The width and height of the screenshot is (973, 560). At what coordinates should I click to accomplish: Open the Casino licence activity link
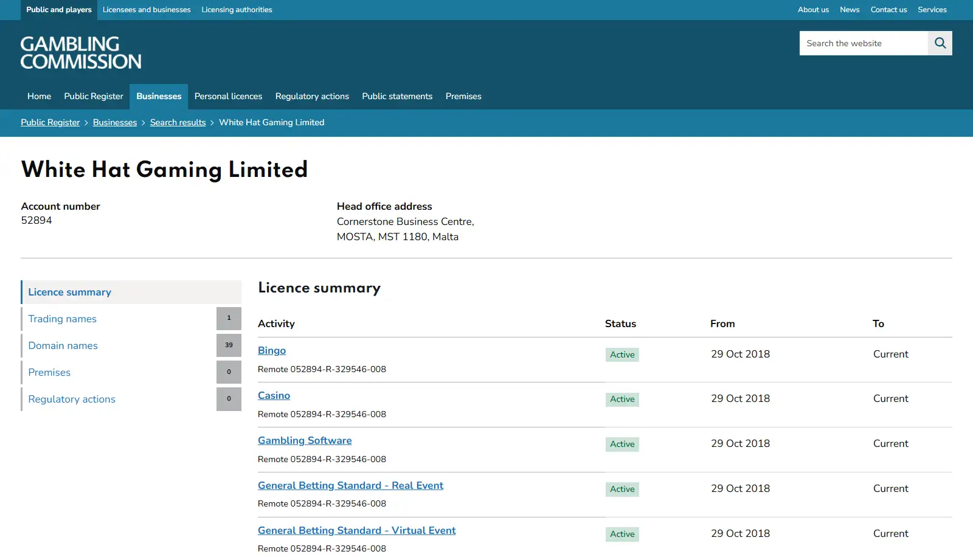tap(274, 395)
